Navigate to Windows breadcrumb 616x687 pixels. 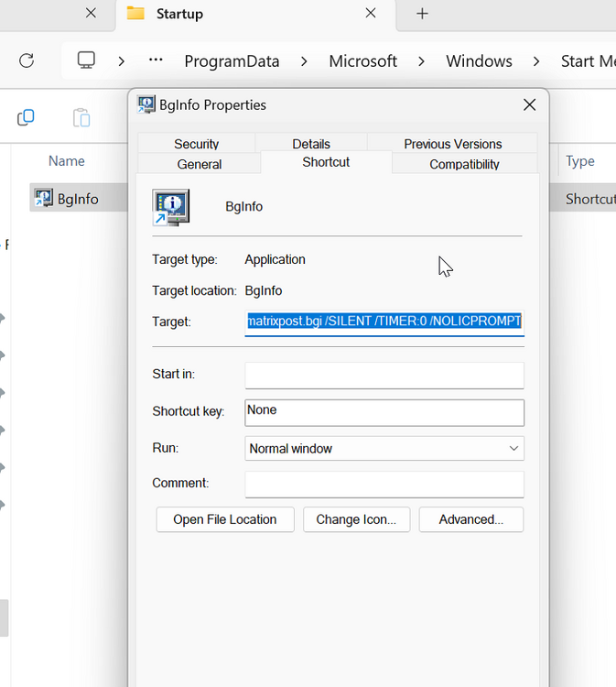tap(479, 61)
